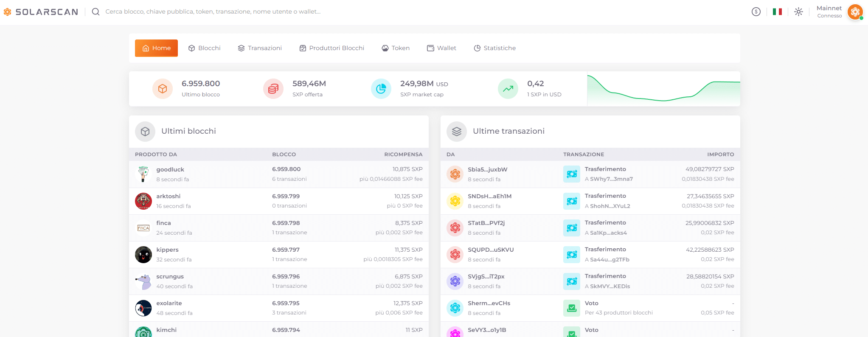This screenshot has height=337, width=868.
Task: Click the SXP market cap pie icon
Action: (x=381, y=89)
